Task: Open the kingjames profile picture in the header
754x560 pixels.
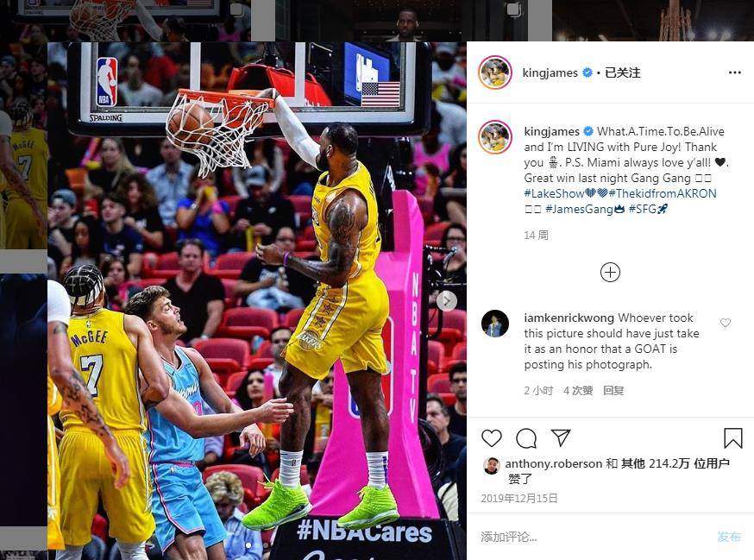Action: pyautogui.click(x=495, y=72)
